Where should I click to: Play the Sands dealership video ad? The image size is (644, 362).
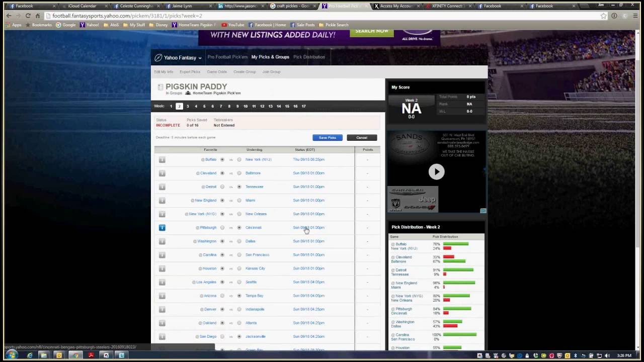pos(436,171)
